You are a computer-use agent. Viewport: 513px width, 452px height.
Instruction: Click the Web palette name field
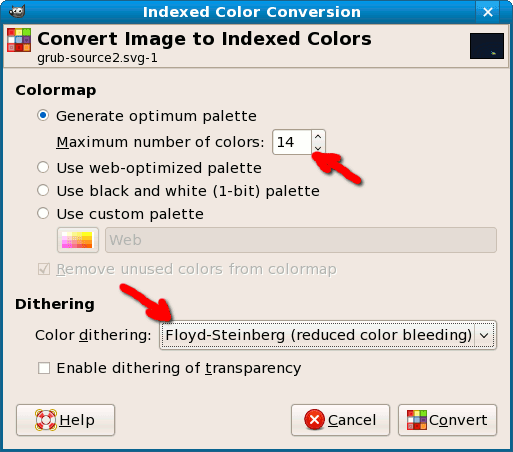click(x=301, y=240)
